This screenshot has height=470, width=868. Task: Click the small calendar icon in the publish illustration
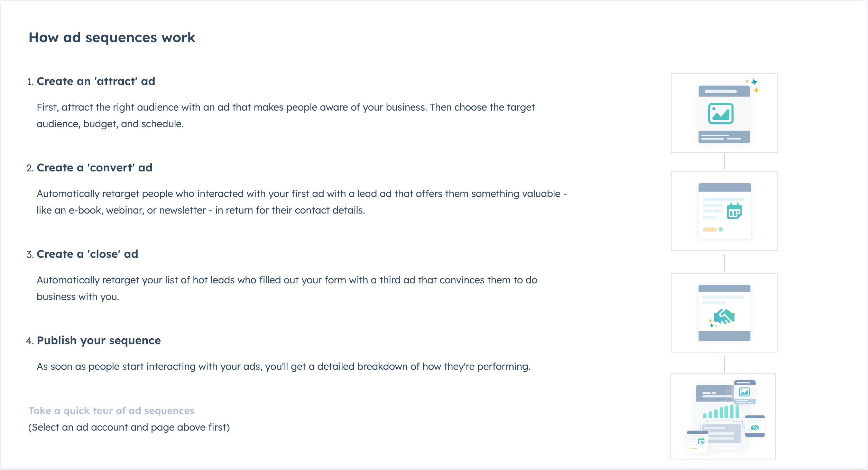(x=701, y=441)
